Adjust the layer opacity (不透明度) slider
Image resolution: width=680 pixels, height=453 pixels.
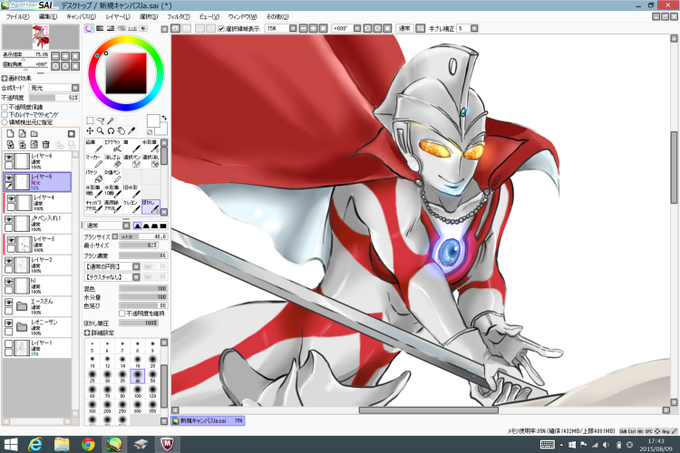coord(54,98)
